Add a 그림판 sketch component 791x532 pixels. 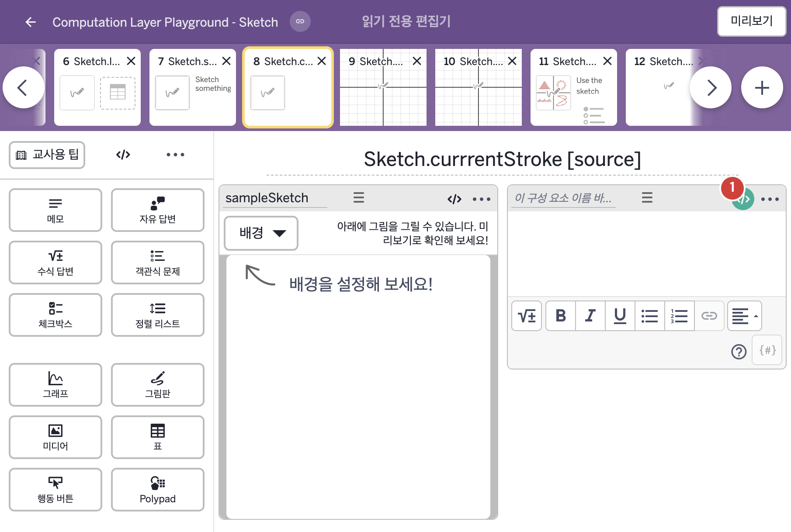click(158, 385)
